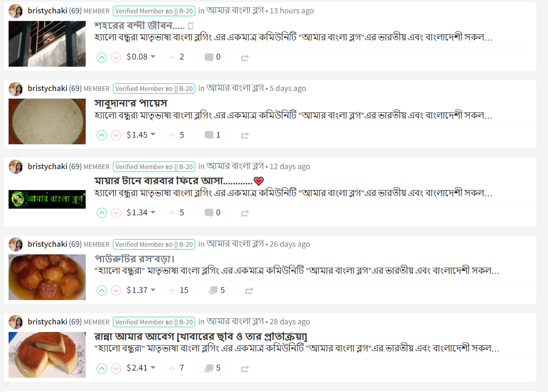The image size is (548, 392).
Task: Open comments on the $1.37 post
Action: [217, 290]
